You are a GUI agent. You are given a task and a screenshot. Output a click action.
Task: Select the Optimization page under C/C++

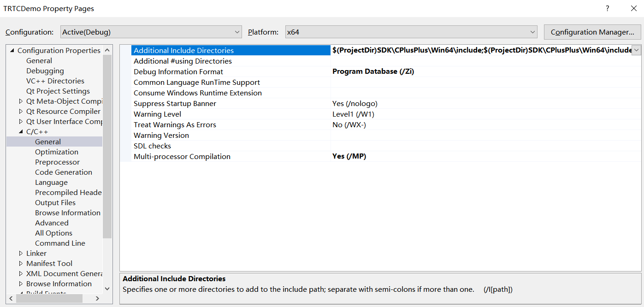pos(57,152)
